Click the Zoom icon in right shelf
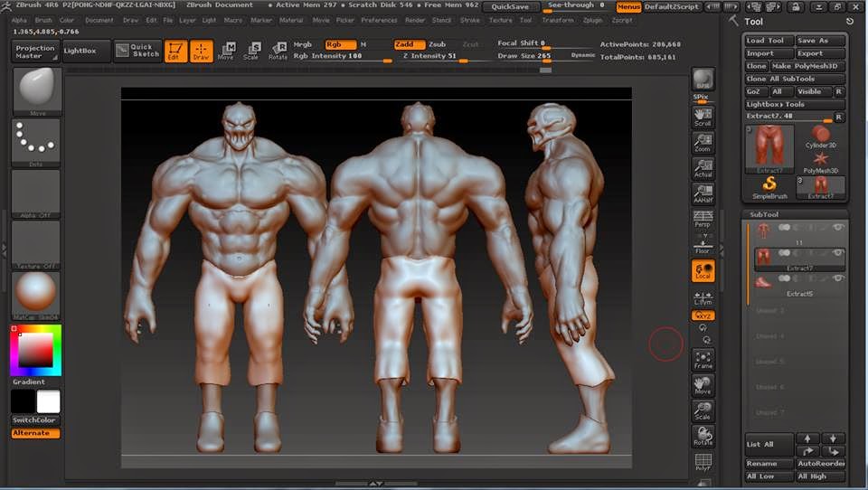868x490 pixels. pos(703,144)
